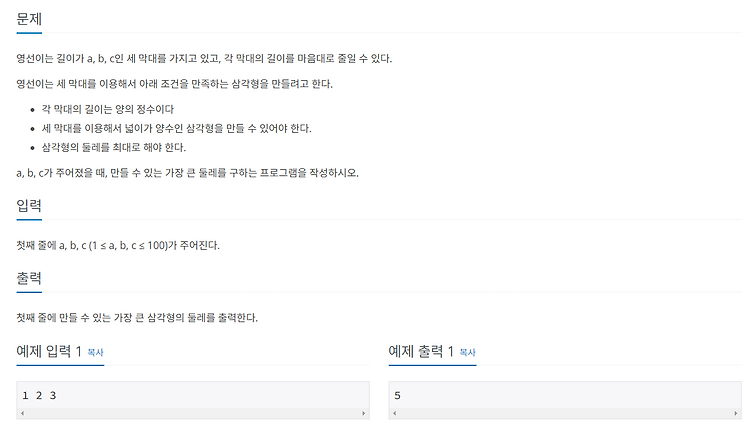Click left scroll arrow in sample input box
This screenshot has height=427, width=750.
coord(22,413)
